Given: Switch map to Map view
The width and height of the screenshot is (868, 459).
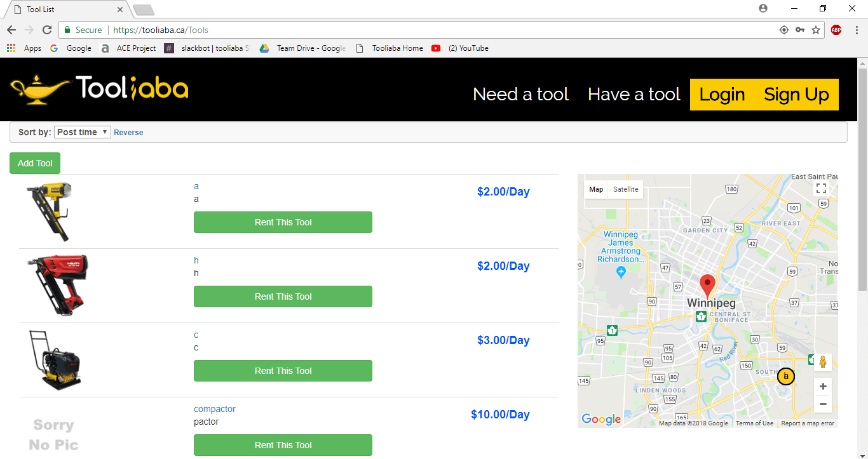Looking at the screenshot, I should (596, 189).
